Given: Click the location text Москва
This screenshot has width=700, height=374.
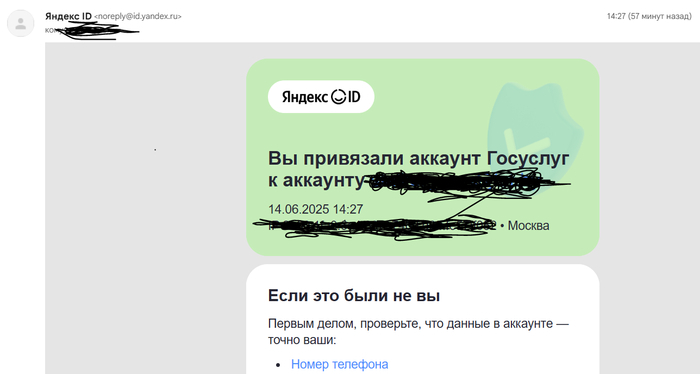Looking at the screenshot, I should [529, 226].
